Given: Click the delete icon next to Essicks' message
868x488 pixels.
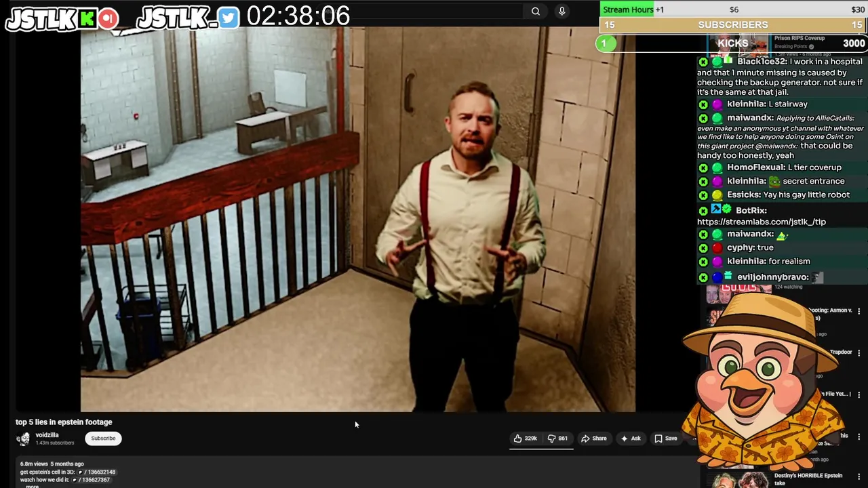Looking at the screenshot, I should click(703, 195).
